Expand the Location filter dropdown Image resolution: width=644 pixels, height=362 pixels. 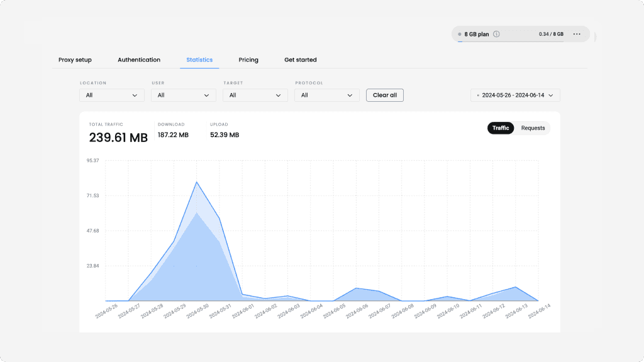112,96
